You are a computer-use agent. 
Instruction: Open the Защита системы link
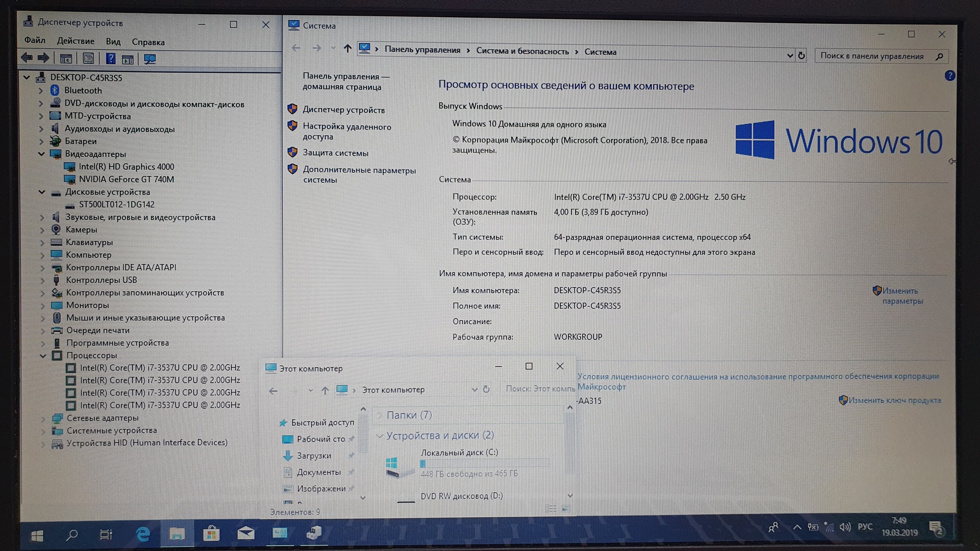[335, 153]
